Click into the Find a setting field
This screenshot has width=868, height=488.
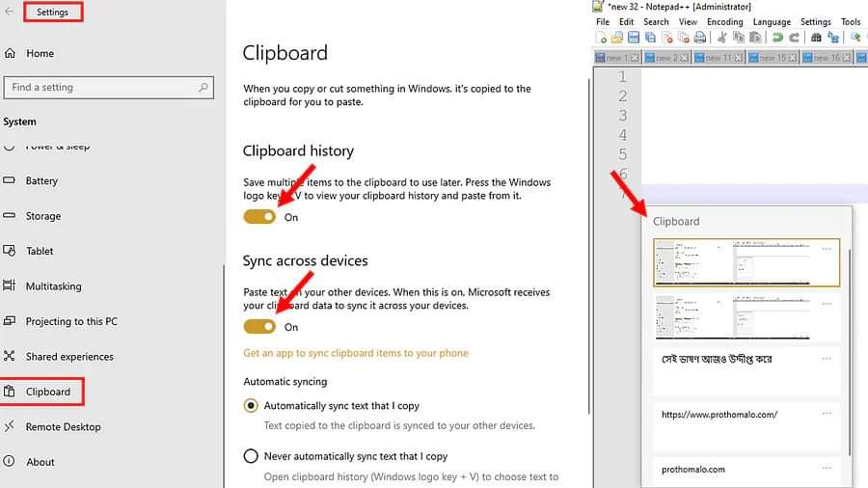108,88
